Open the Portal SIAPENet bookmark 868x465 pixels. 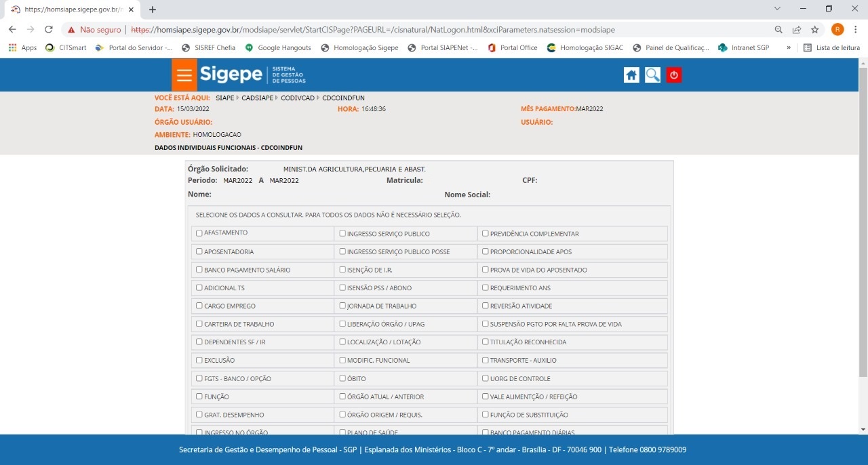coord(442,48)
